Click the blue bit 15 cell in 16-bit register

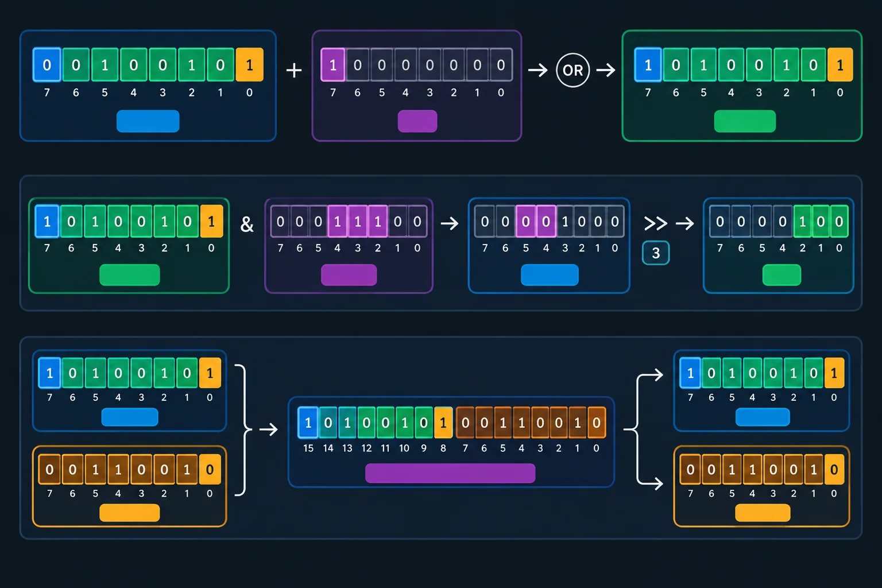coord(308,423)
